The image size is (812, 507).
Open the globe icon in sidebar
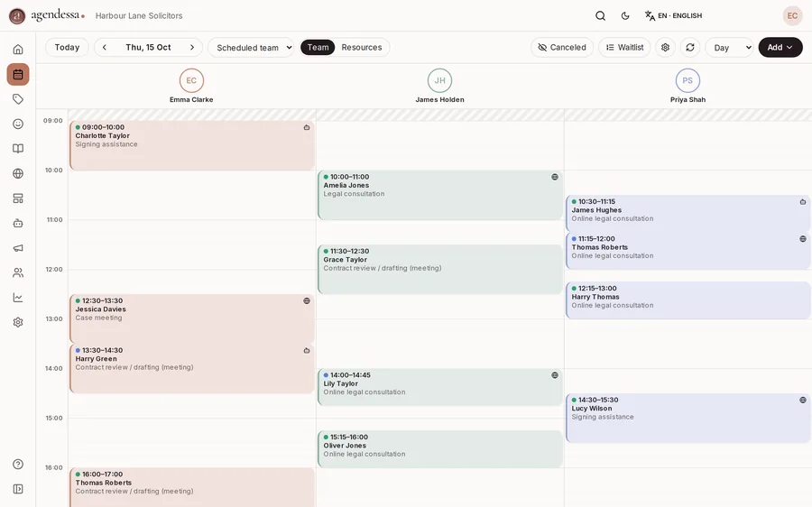click(18, 173)
